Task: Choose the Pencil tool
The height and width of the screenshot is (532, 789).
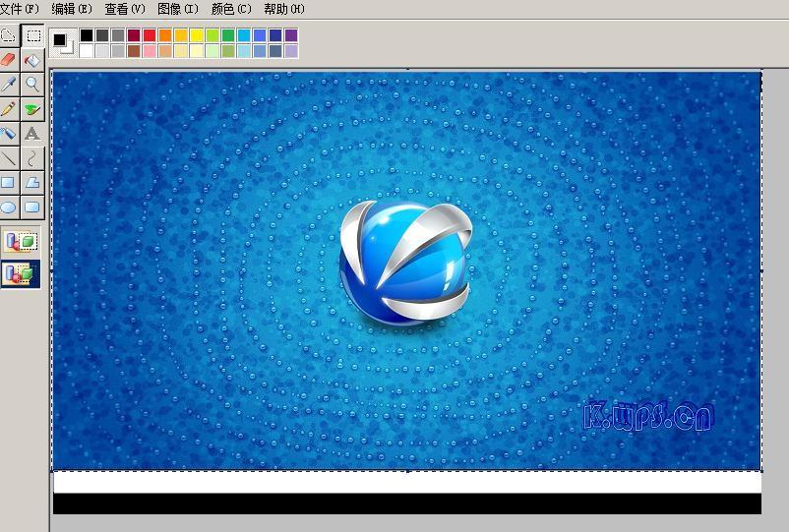Action: [x=9, y=109]
